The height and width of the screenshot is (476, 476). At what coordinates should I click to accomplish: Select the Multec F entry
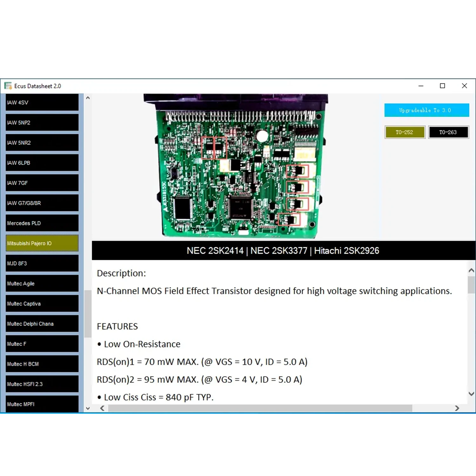click(42, 344)
